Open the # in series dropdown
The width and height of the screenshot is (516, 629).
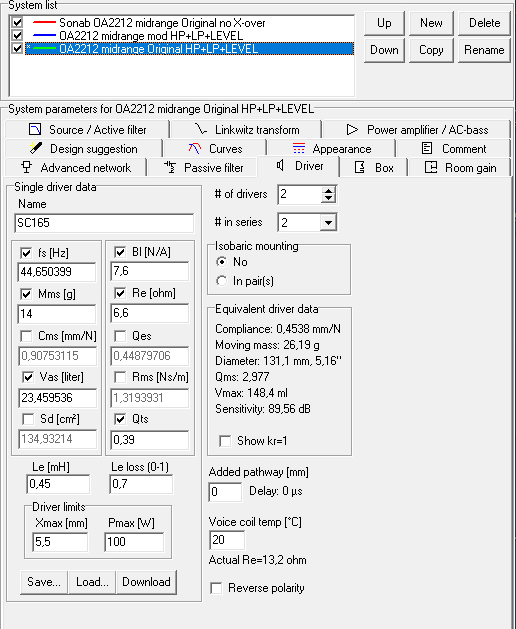[328, 222]
